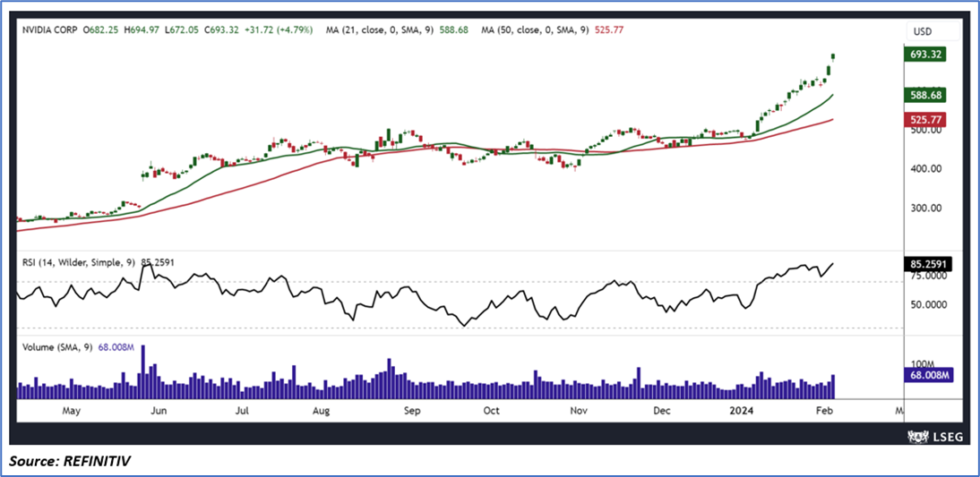Click the May label on time axis
This screenshot has height=477, width=980.
point(72,412)
